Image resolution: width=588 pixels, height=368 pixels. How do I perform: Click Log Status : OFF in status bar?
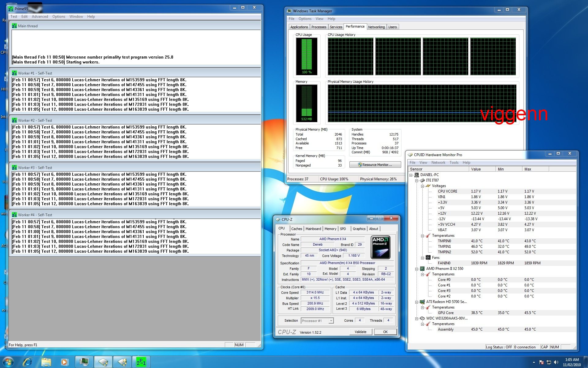pos(499,347)
